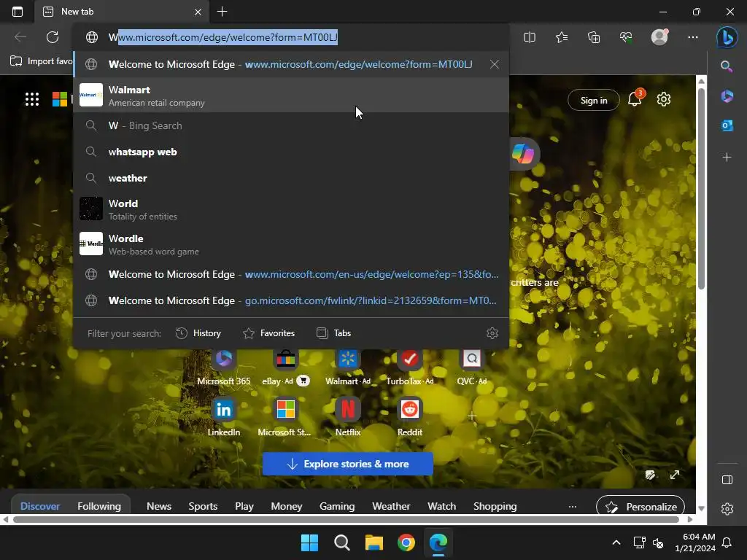This screenshot has height=560, width=747.
Task: Remove the first Welcome to Microsoft Edge suggestion
Action: pyautogui.click(x=495, y=64)
